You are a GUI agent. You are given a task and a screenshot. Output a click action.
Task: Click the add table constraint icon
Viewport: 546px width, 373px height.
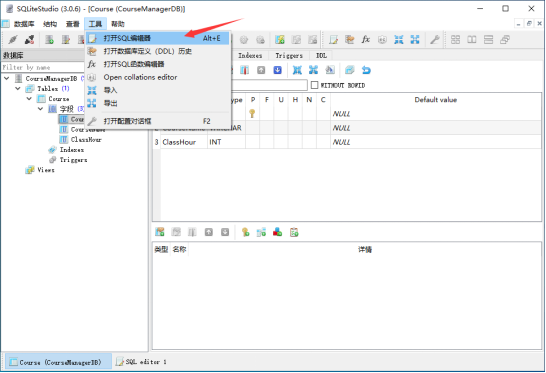[x=160, y=232]
